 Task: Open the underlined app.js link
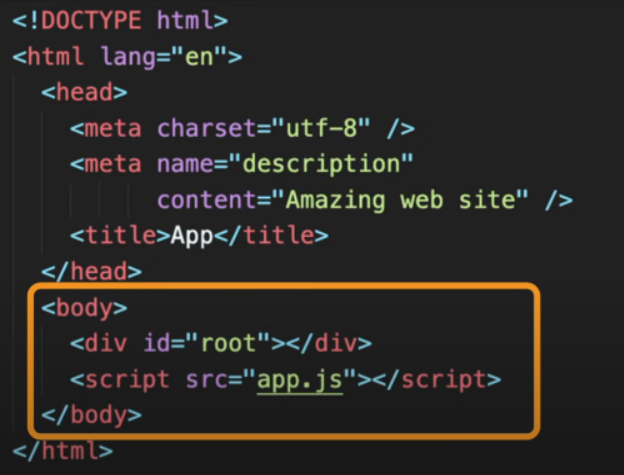(x=300, y=380)
